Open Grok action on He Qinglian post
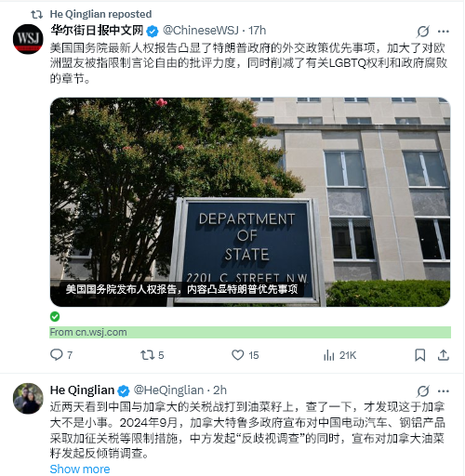Viewport: 465px width, 476px height. coord(423,390)
